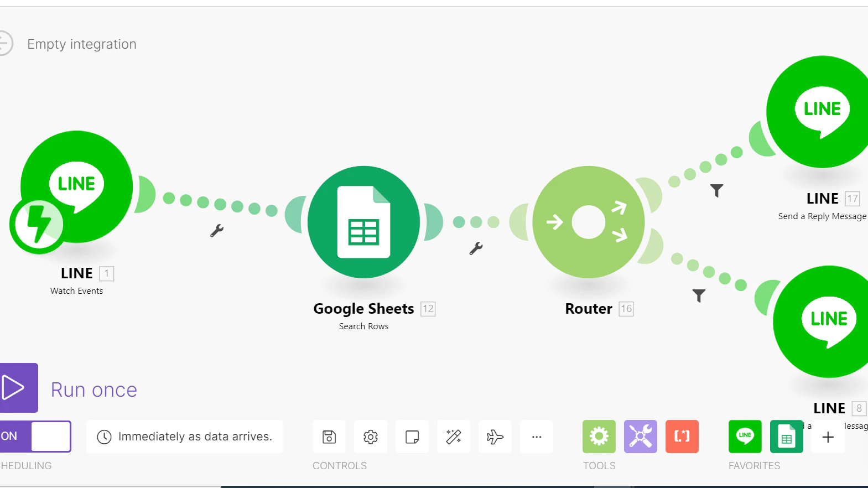This screenshot has width=868, height=488.
Task: Save the scenario with the disk icon
Action: [329, 437]
